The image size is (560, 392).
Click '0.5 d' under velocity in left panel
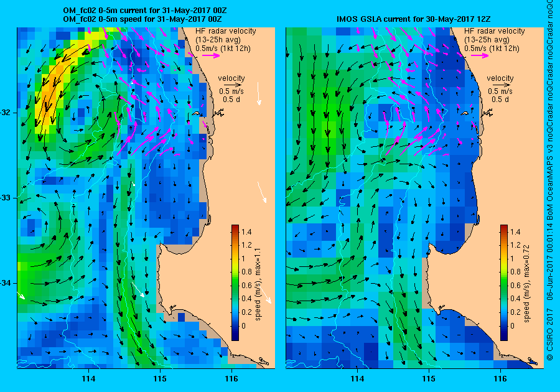231,100
